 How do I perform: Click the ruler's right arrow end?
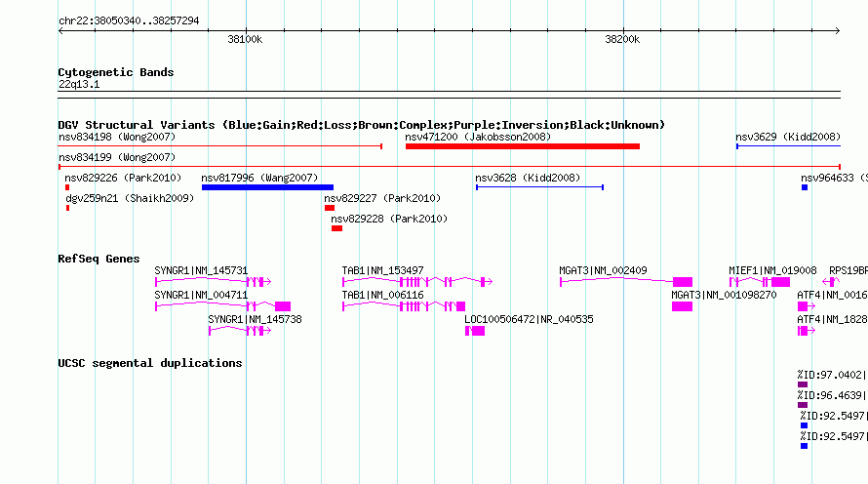(x=838, y=31)
